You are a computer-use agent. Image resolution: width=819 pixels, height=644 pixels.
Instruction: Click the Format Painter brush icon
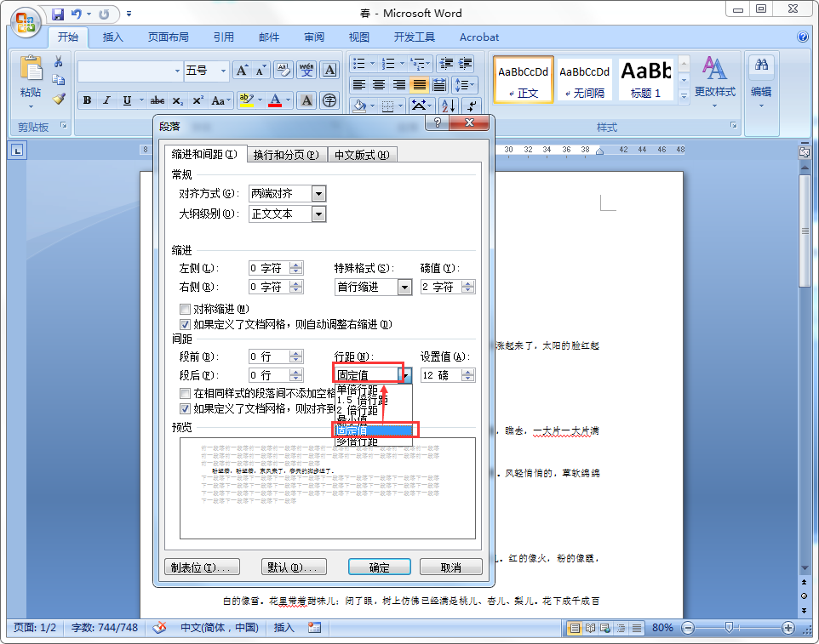click(59, 98)
